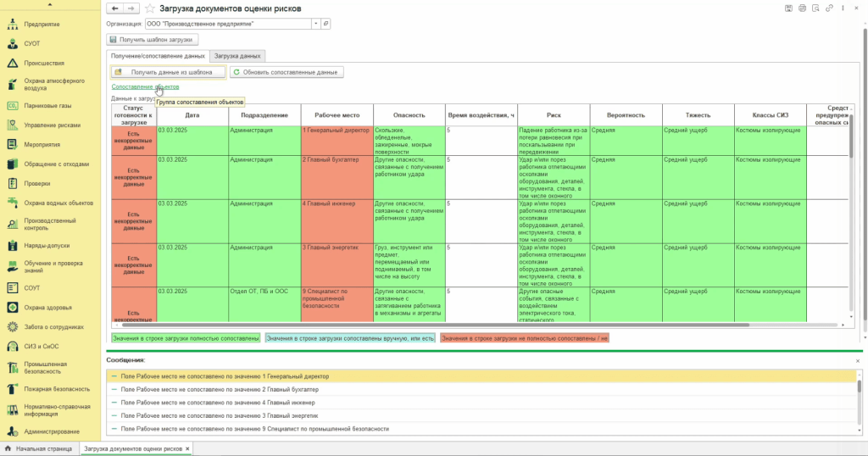Select the 'Отдел ОТ, ПБ и ООС' cell
The width and height of the screenshot is (868, 456).
264,304
